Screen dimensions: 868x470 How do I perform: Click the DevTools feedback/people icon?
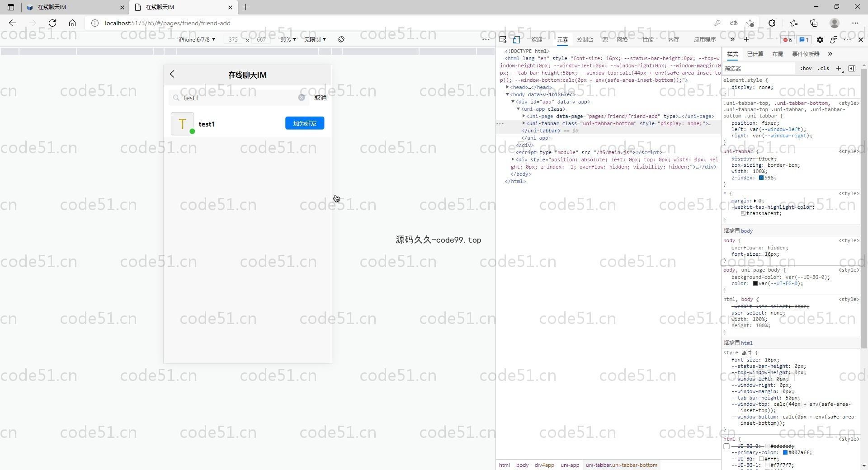tap(834, 40)
